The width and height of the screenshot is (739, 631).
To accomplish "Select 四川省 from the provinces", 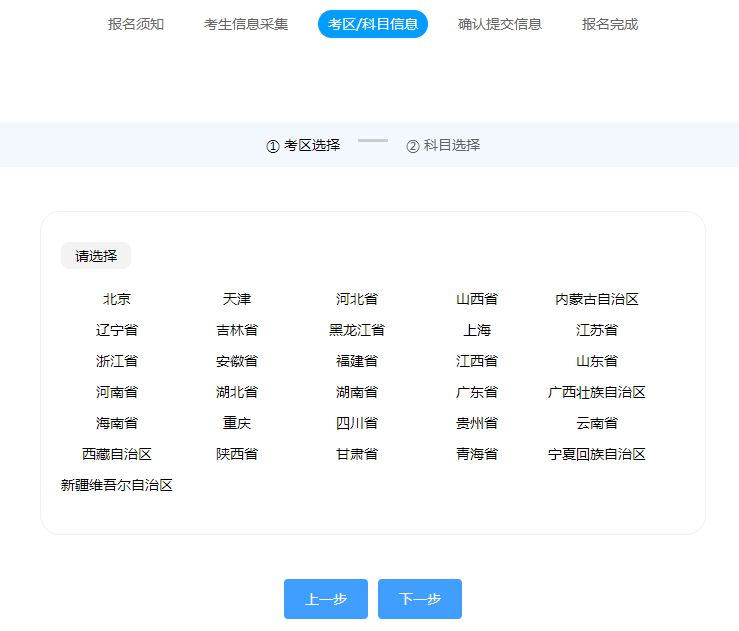I will (357, 423).
